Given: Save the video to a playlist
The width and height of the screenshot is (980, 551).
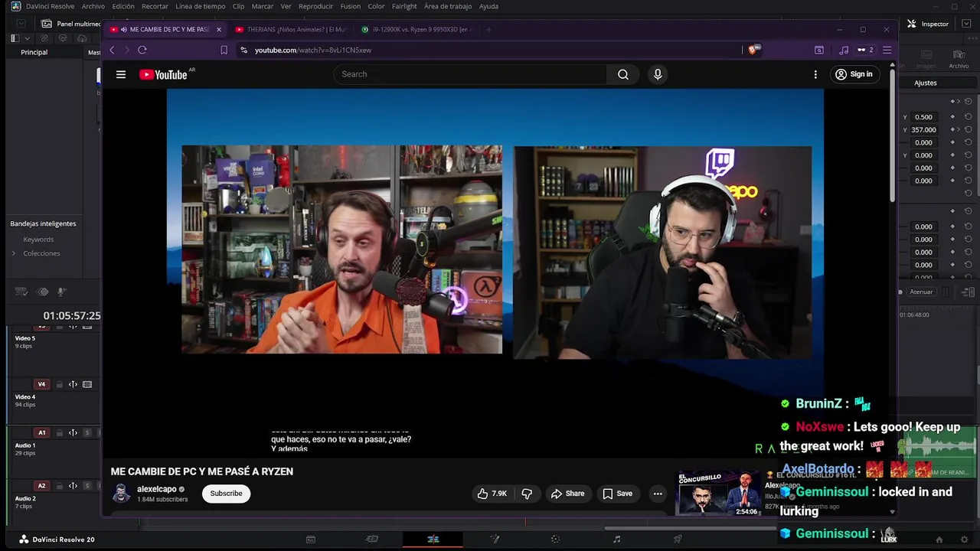Looking at the screenshot, I should [617, 494].
